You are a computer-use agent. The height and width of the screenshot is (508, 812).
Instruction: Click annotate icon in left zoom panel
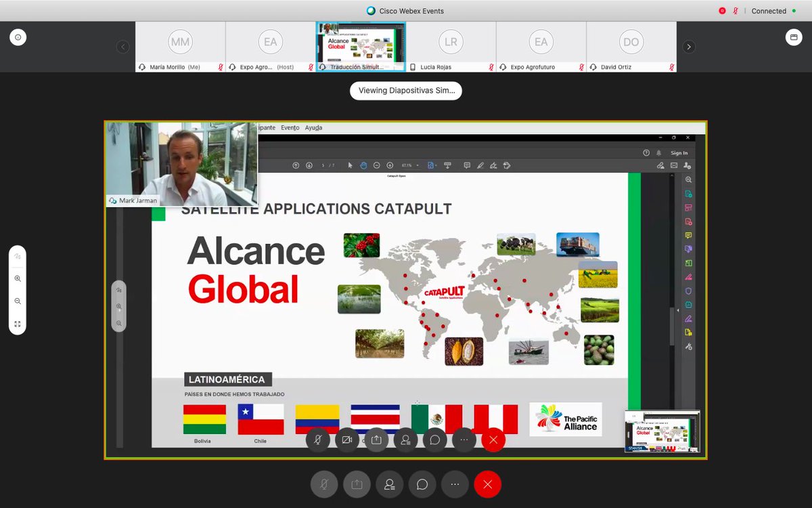coord(18,257)
